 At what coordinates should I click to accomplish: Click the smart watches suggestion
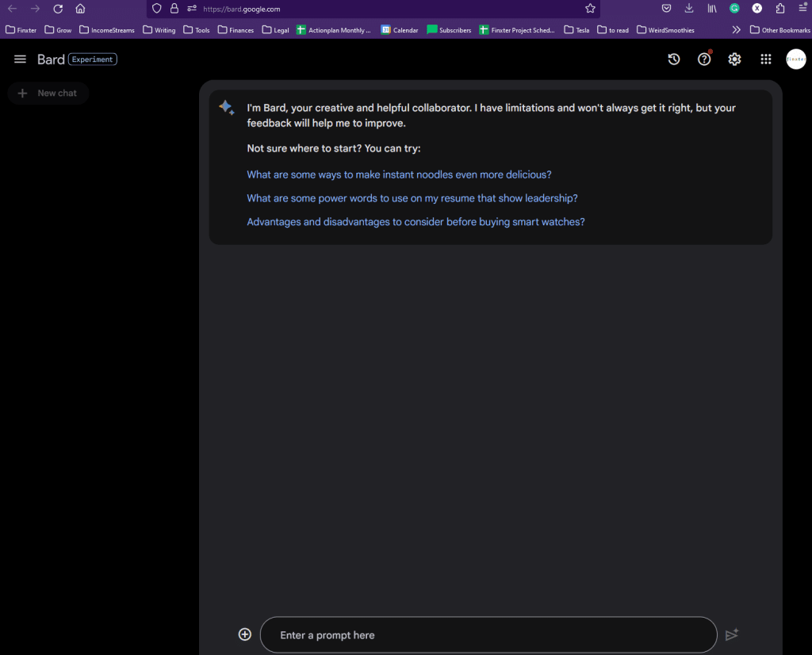pyautogui.click(x=416, y=221)
